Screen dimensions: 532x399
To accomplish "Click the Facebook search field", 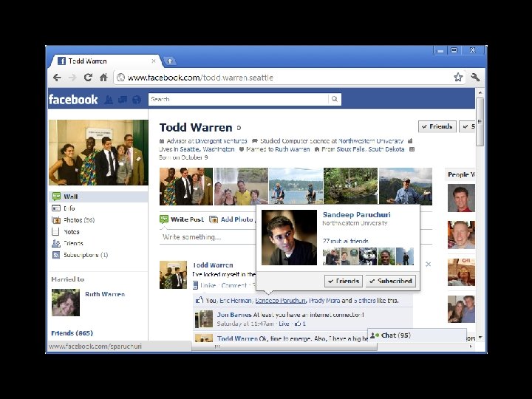I will pos(238,99).
